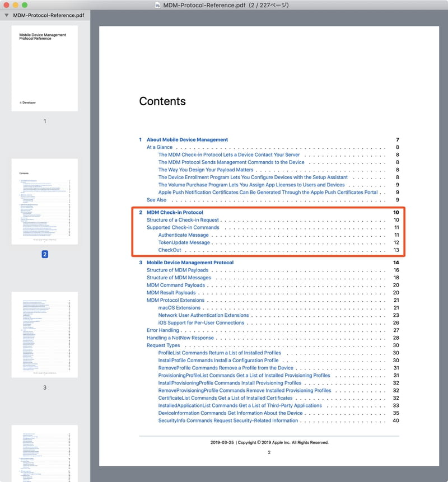
Task: Jump to 'InstallProfile Commands' entry
Action: point(218,361)
